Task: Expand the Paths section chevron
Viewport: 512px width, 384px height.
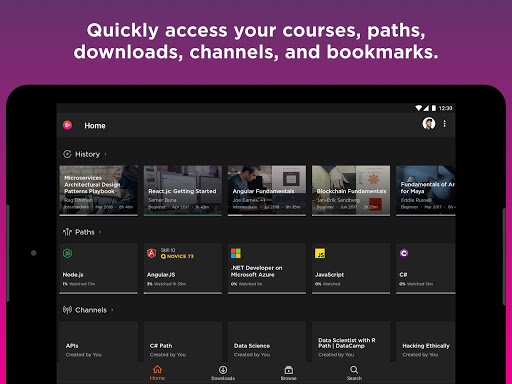Action: [100, 232]
